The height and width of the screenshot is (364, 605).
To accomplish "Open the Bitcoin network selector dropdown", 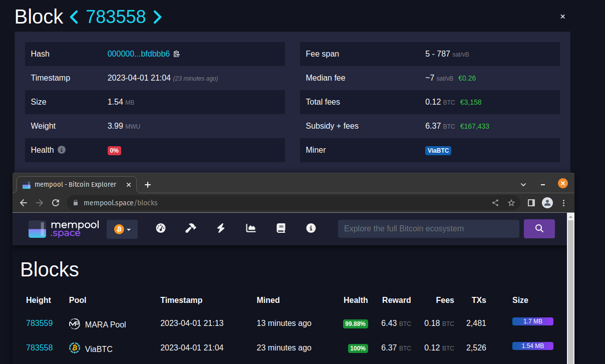I will [x=122, y=228].
